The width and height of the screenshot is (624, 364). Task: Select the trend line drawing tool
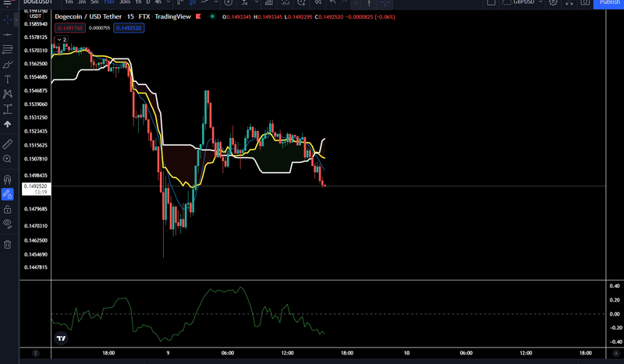point(7,35)
